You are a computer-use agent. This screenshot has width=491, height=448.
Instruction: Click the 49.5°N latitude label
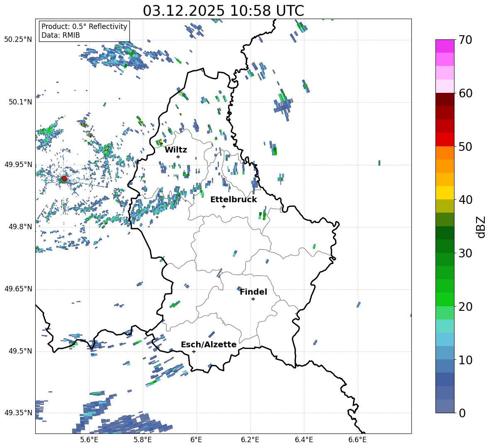tap(20, 351)
